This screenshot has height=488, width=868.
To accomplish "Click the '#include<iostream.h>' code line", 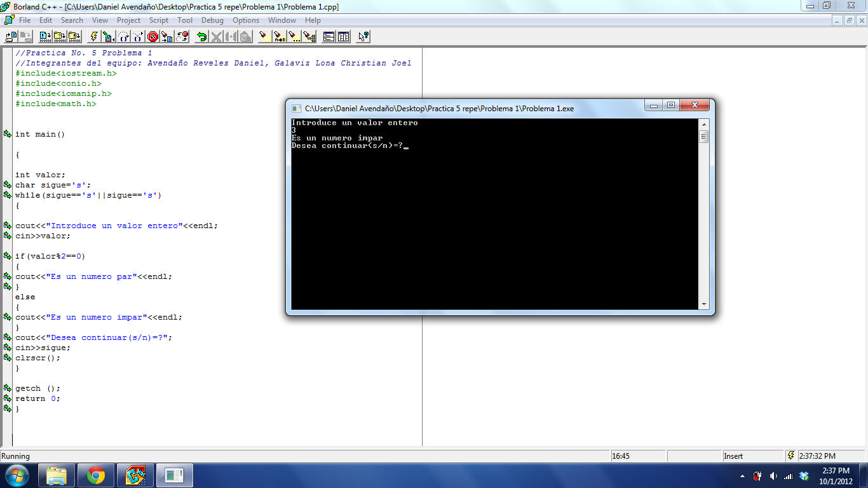I will (x=66, y=73).
